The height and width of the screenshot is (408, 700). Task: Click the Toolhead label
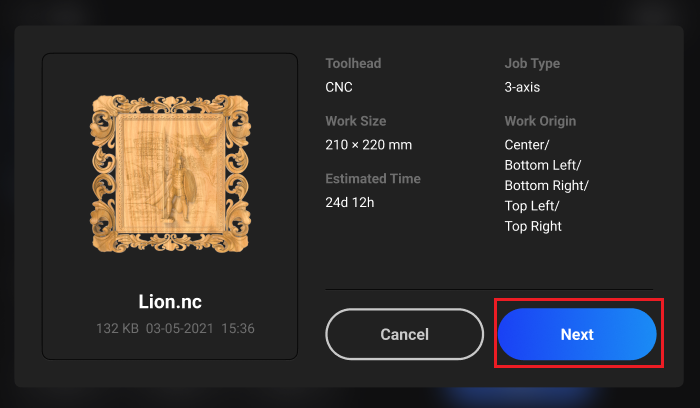click(353, 63)
